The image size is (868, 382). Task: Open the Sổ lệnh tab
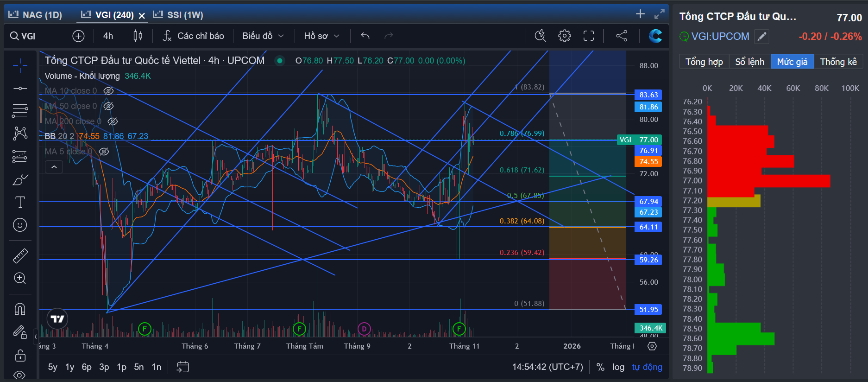(750, 62)
